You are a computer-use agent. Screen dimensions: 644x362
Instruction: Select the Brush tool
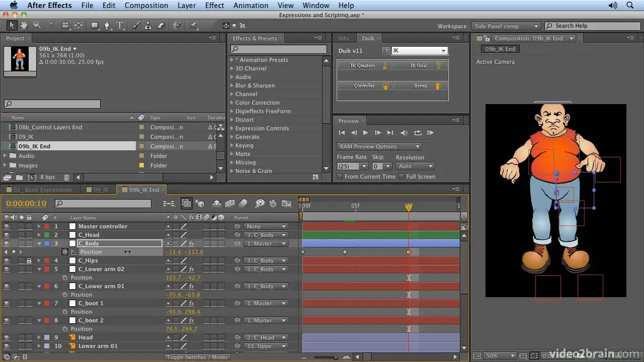[x=136, y=25]
